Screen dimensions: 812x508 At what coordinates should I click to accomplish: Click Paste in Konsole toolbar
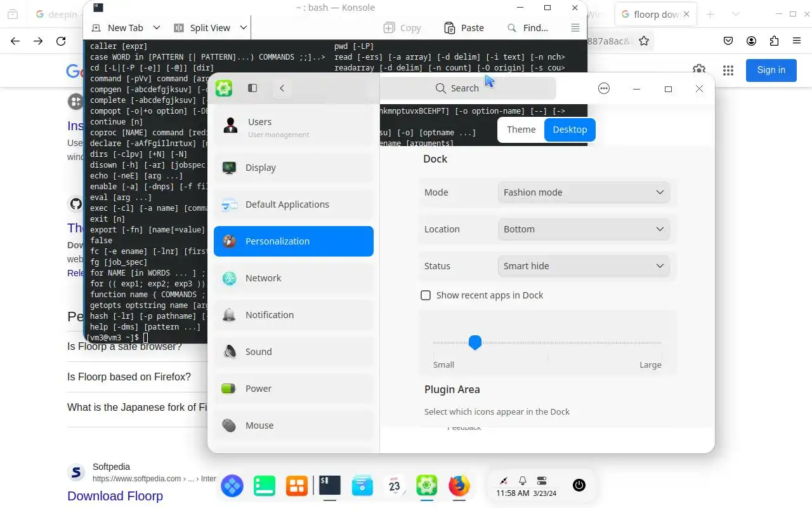point(464,28)
